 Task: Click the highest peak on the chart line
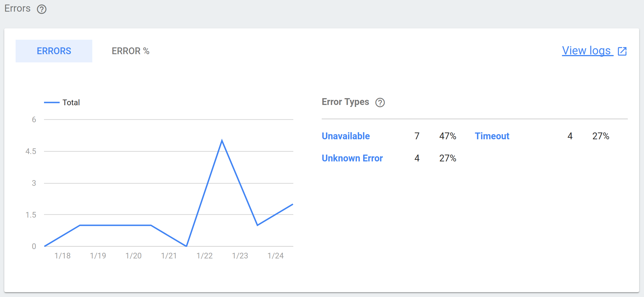coord(222,140)
